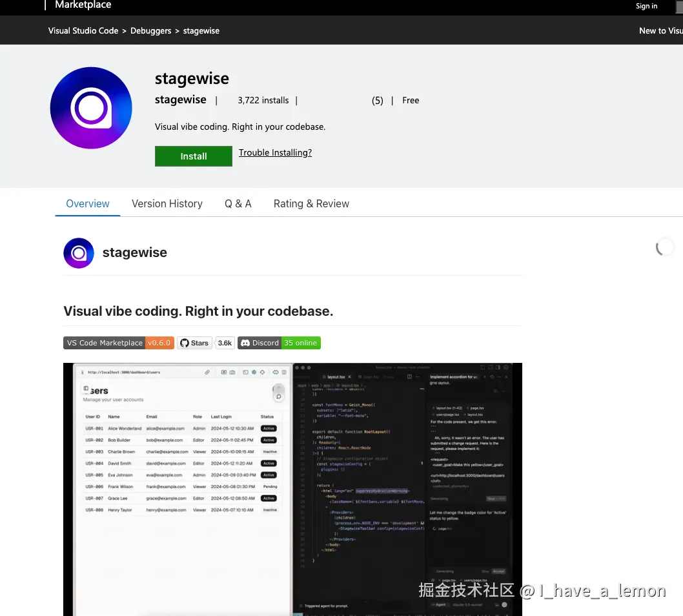
Task: Open the Debuggers breadcrumb category
Action: point(150,31)
